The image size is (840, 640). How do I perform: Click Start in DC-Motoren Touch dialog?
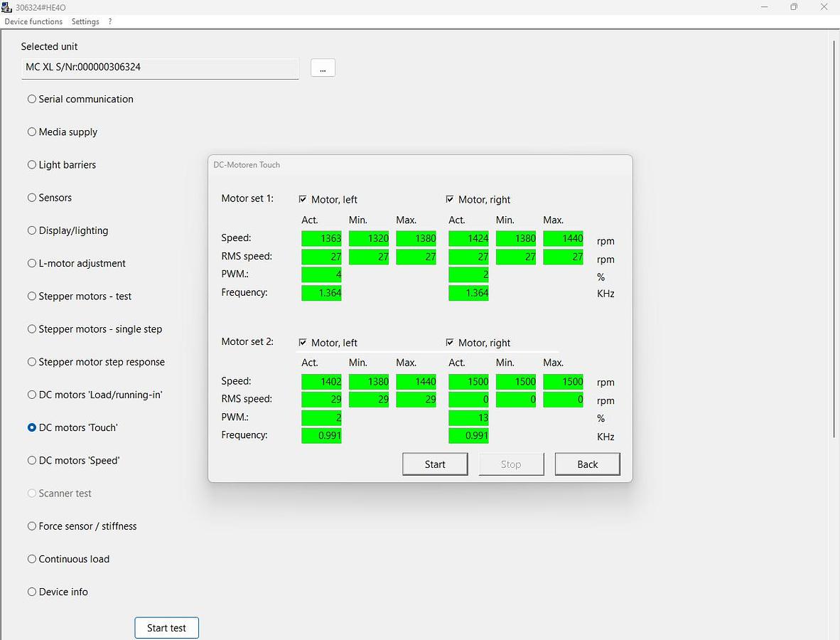click(x=435, y=464)
